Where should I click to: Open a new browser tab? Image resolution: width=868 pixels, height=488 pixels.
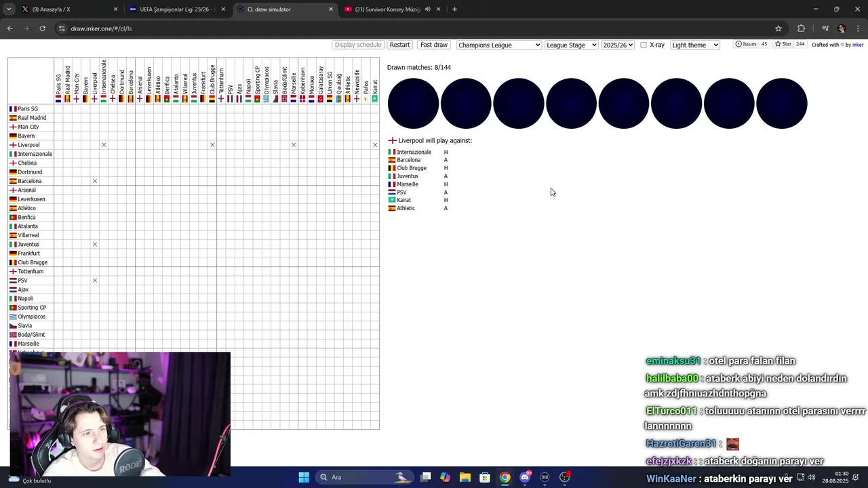tap(454, 9)
